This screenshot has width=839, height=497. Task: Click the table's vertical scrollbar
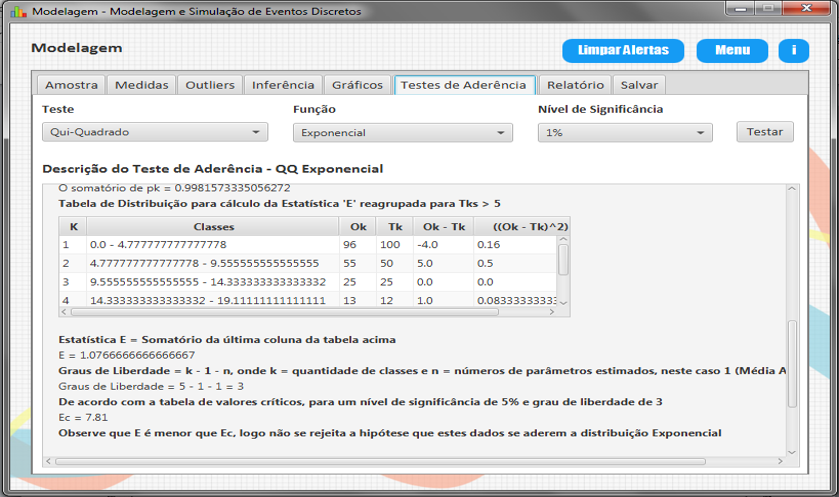pos(563,260)
